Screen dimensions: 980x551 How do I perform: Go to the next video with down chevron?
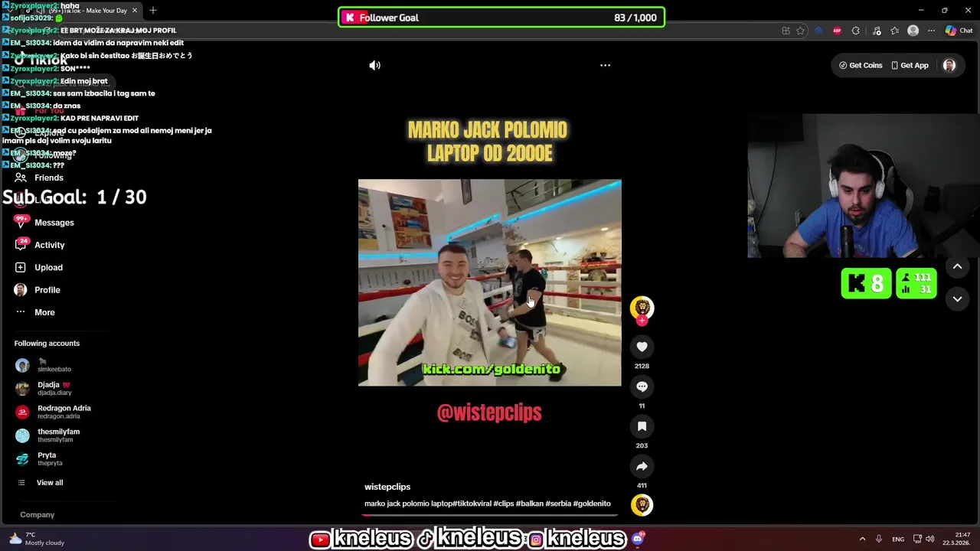tap(957, 299)
